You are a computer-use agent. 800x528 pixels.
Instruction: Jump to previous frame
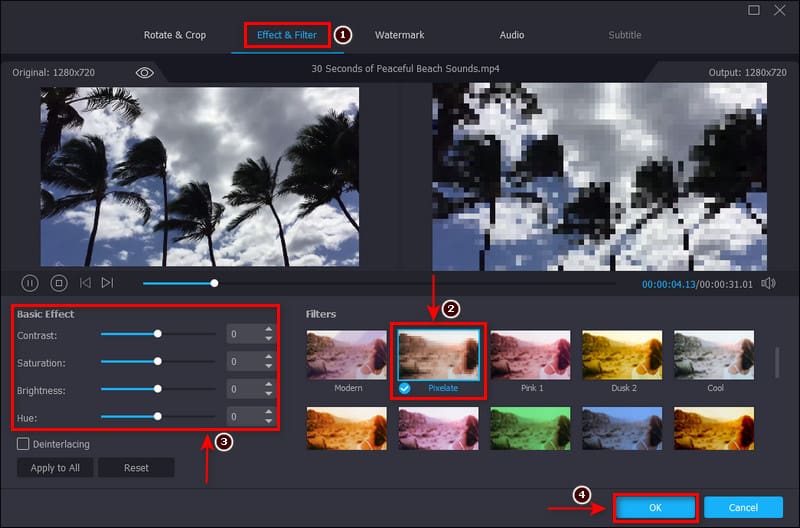click(85, 283)
